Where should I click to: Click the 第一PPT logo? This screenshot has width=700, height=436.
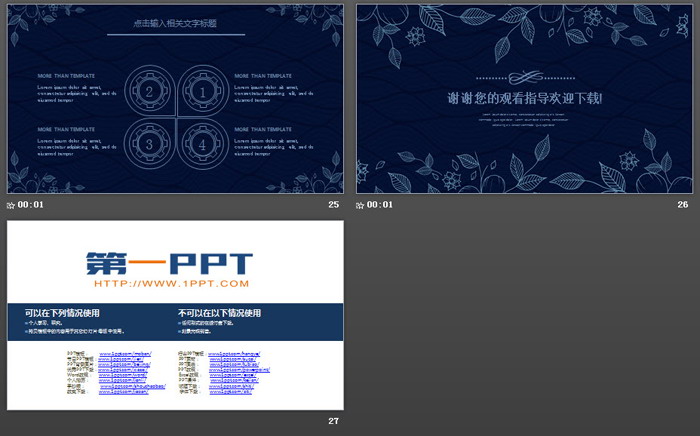click(169, 263)
